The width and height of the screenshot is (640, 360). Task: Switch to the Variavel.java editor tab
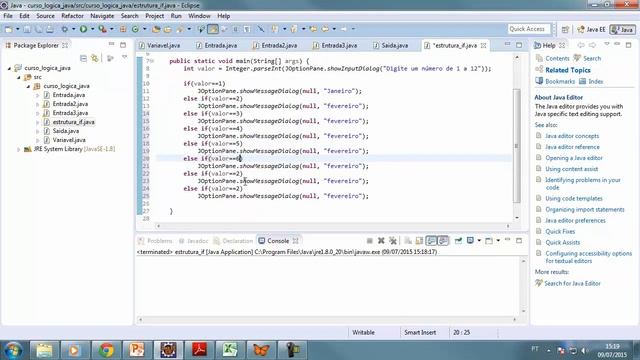point(159,45)
